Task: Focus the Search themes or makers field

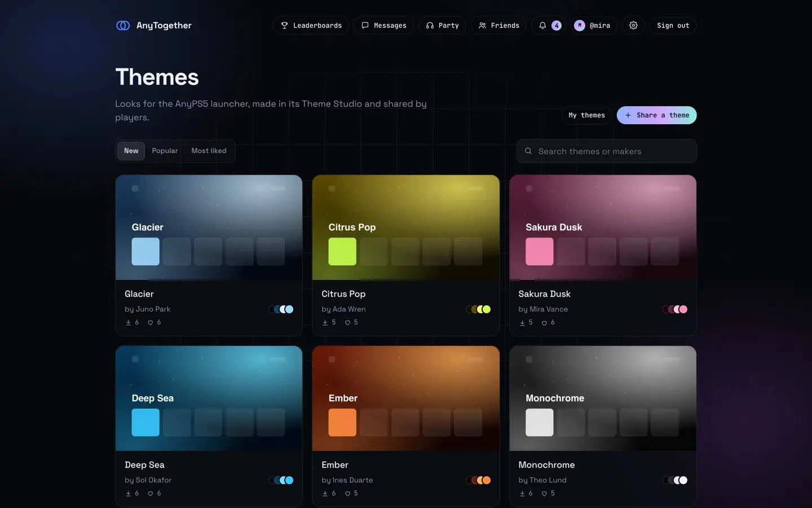Action: point(606,151)
